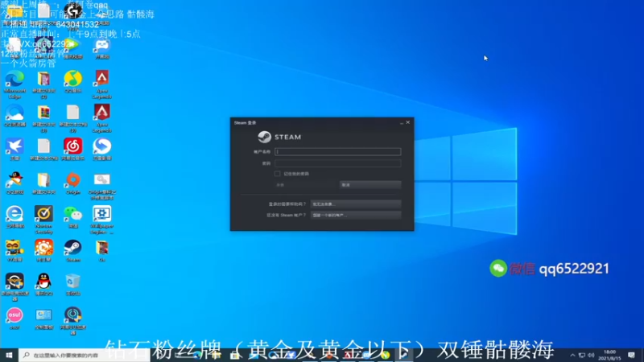Select the QQ Browser desktop icon
644x362 pixels.
click(14, 115)
